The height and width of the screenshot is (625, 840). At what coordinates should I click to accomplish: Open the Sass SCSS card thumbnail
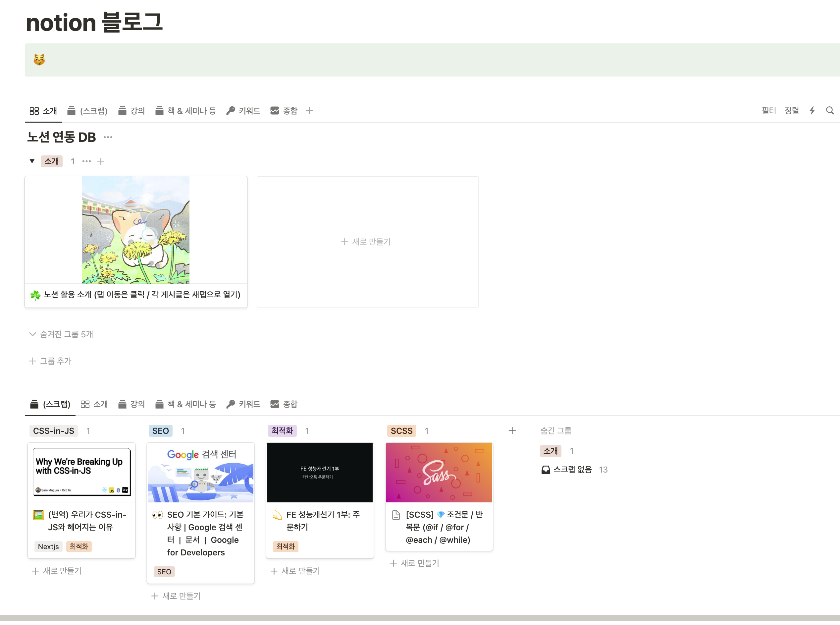tap(439, 473)
